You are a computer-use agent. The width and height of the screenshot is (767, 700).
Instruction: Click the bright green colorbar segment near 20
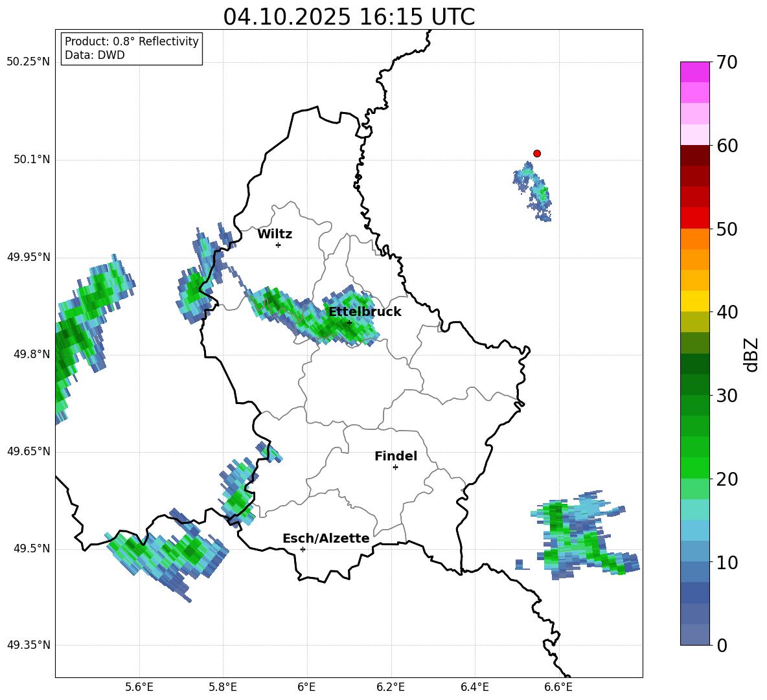pos(694,468)
